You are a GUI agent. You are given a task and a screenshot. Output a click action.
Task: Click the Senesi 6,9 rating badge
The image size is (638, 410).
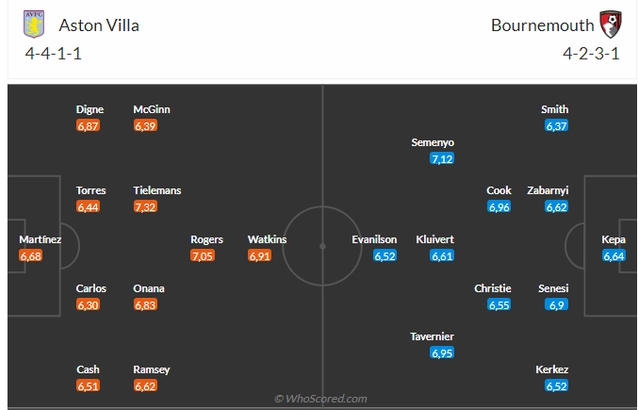pos(556,304)
